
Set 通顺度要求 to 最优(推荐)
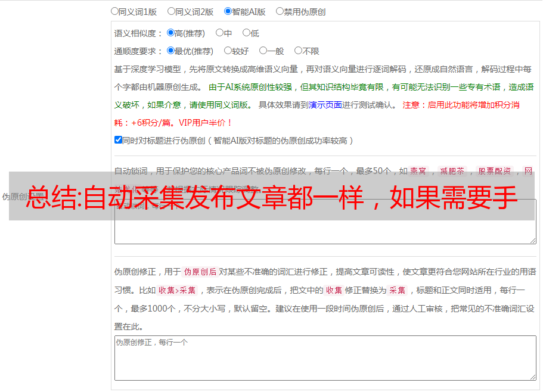pos(170,51)
